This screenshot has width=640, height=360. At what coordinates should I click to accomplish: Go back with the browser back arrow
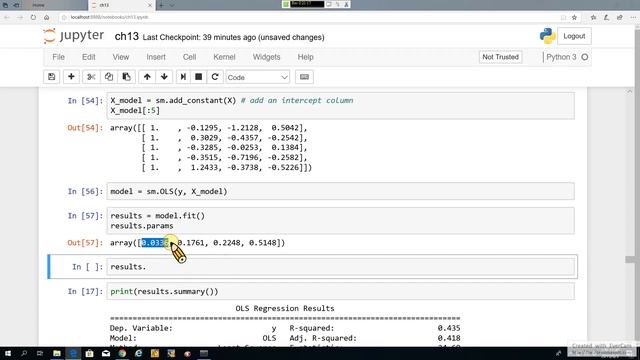click(7, 17)
